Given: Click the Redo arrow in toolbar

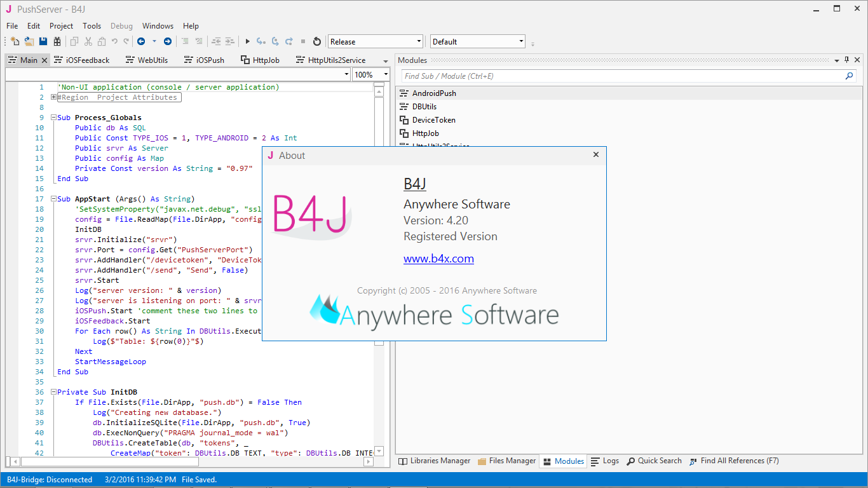Looking at the screenshot, I should point(126,41).
